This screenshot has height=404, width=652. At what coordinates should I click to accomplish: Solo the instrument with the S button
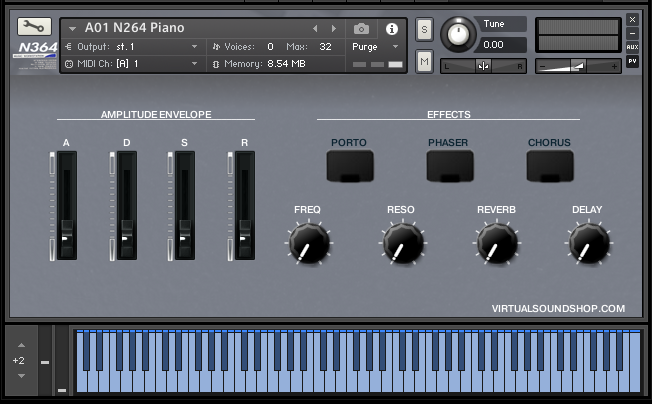click(x=424, y=29)
